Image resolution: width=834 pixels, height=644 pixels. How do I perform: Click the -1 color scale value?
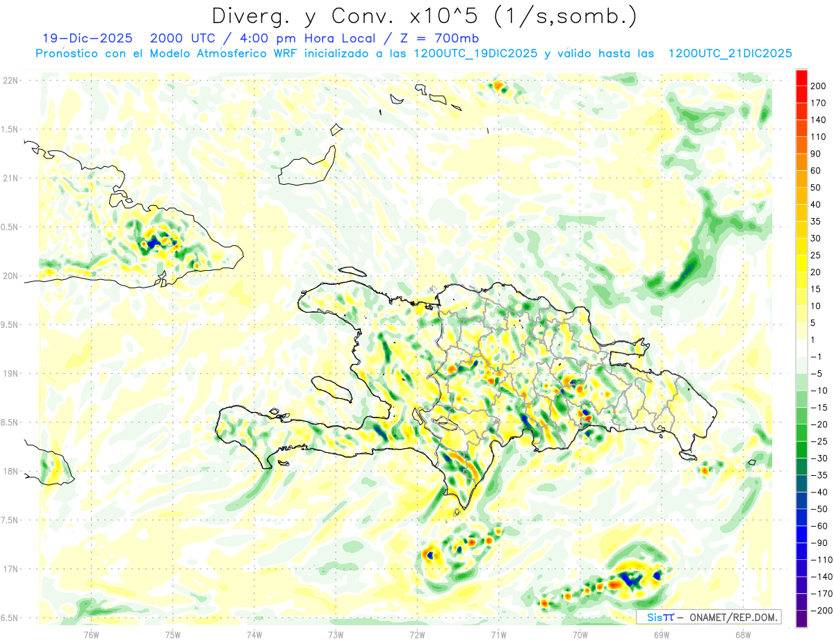coord(817,357)
